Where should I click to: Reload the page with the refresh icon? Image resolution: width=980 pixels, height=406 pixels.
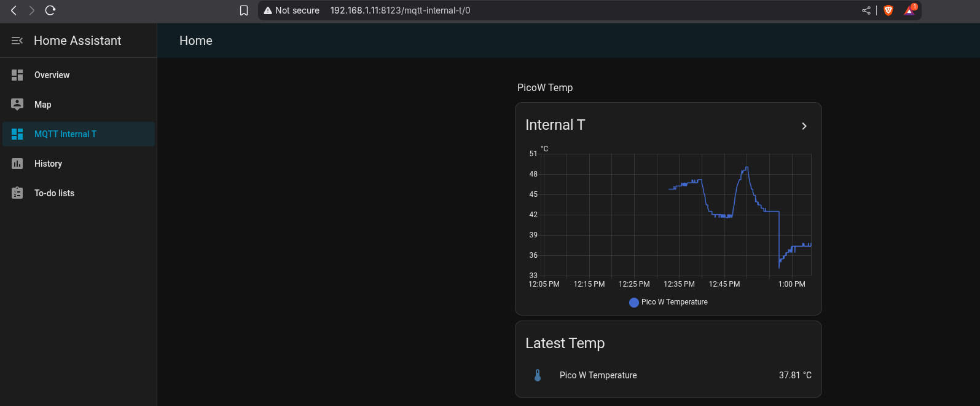[x=50, y=10]
